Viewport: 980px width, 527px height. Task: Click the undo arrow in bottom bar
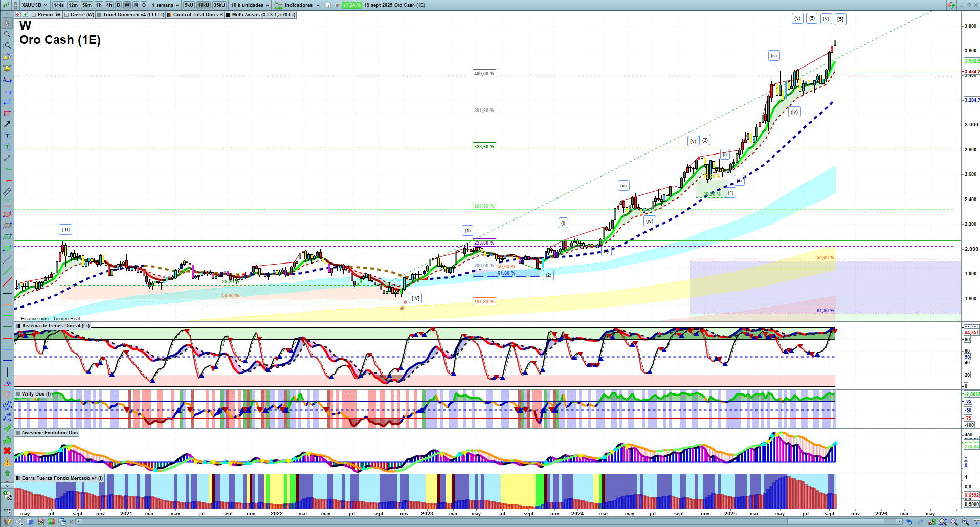click(909, 522)
